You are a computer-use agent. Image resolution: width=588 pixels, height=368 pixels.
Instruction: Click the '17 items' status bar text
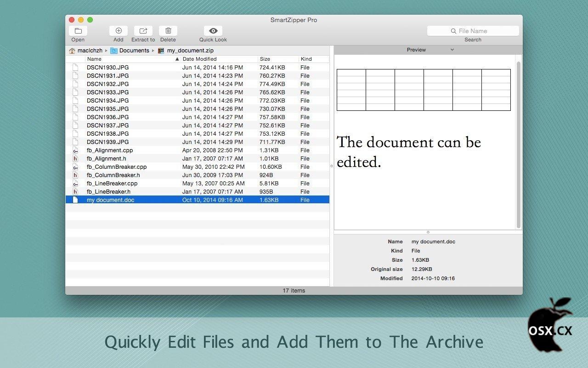point(294,291)
